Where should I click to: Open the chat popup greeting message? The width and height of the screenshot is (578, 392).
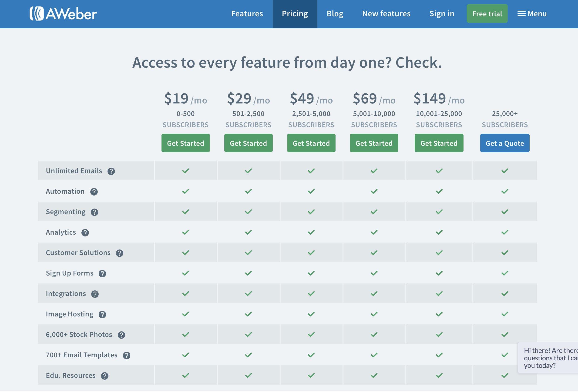point(550,358)
